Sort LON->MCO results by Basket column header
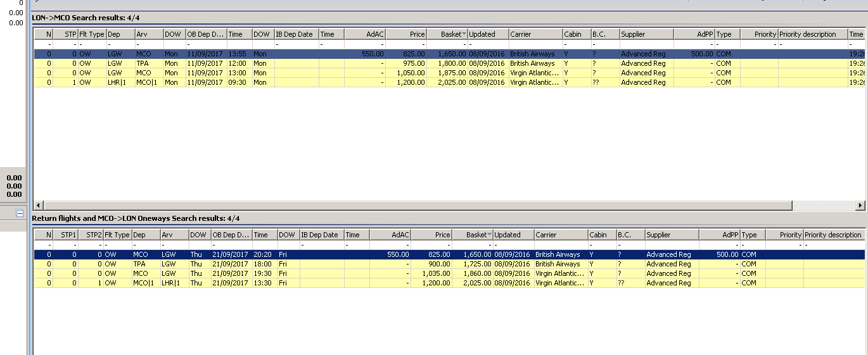The width and height of the screenshot is (868, 355). [x=447, y=34]
